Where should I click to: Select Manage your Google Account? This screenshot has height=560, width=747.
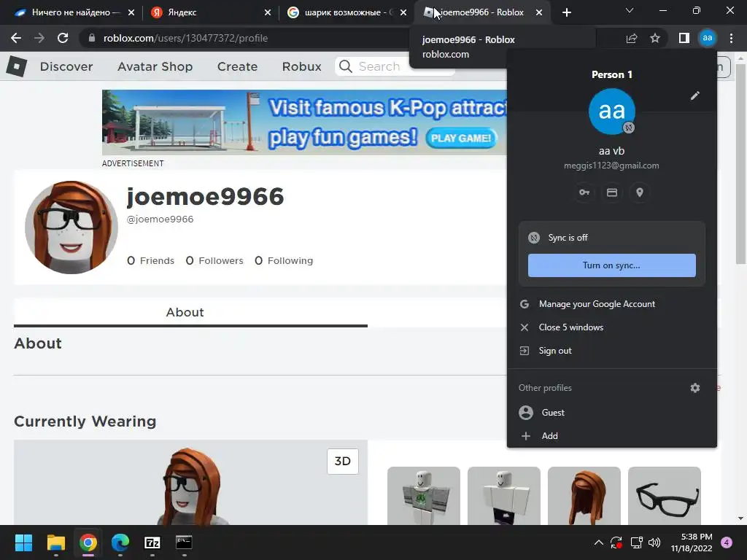612,304
